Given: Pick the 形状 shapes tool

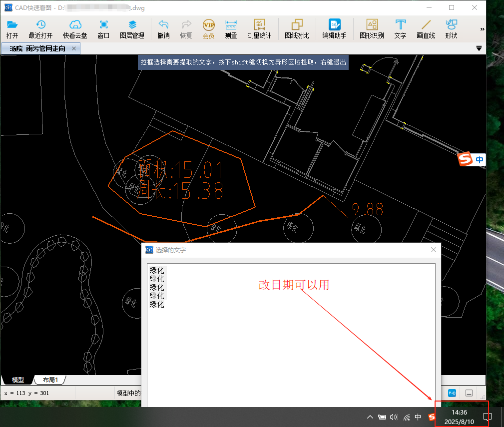Looking at the screenshot, I should point(451,29).
